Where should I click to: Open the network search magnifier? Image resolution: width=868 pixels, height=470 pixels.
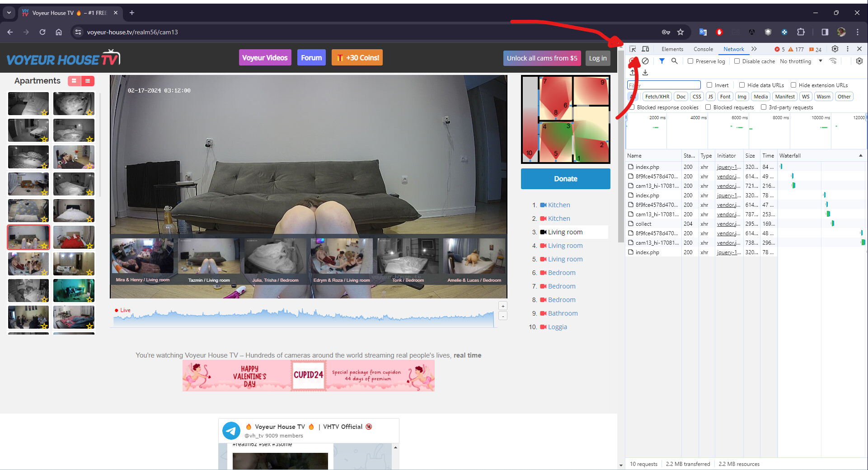coord(674,61)
